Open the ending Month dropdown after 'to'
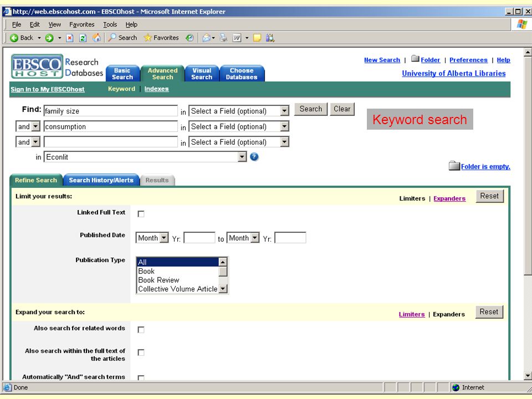The height and width of the screenshot is (399, 532). coord(243,238)
